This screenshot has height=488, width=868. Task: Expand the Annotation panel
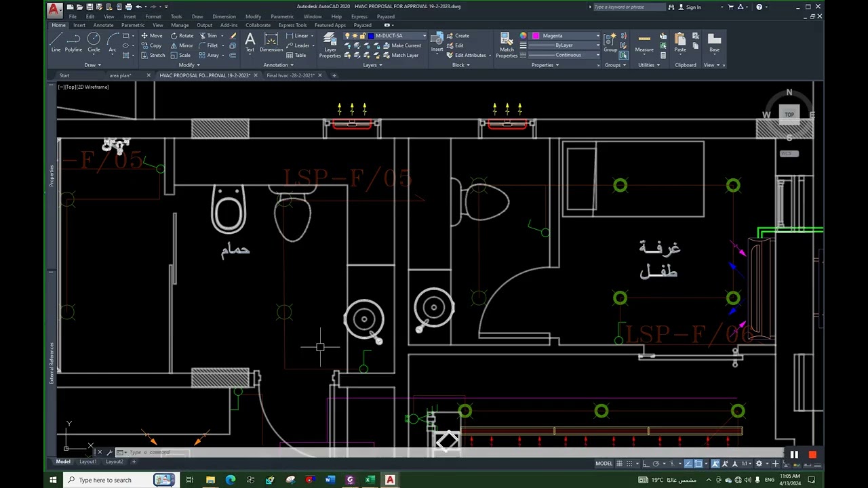pyautogui.click(x=278, y=65)
